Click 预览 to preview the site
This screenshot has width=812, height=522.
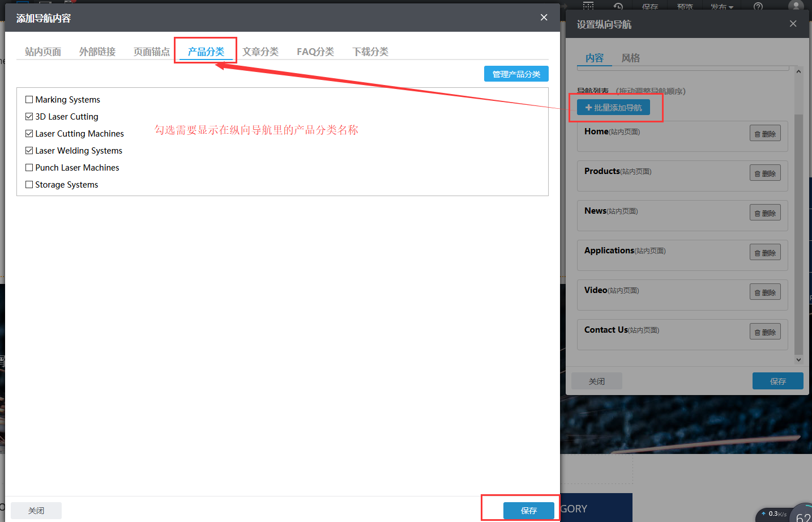coord(685,7)
